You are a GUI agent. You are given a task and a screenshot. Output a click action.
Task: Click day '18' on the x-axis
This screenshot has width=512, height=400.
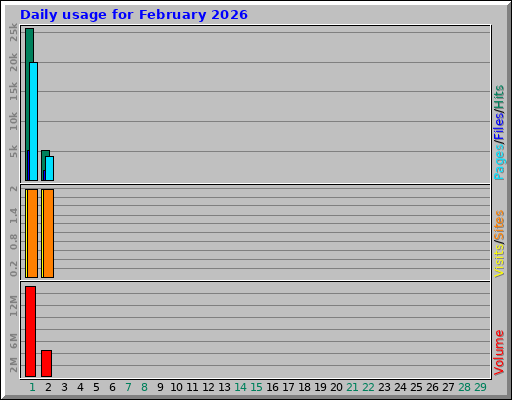tap(304, 387)
